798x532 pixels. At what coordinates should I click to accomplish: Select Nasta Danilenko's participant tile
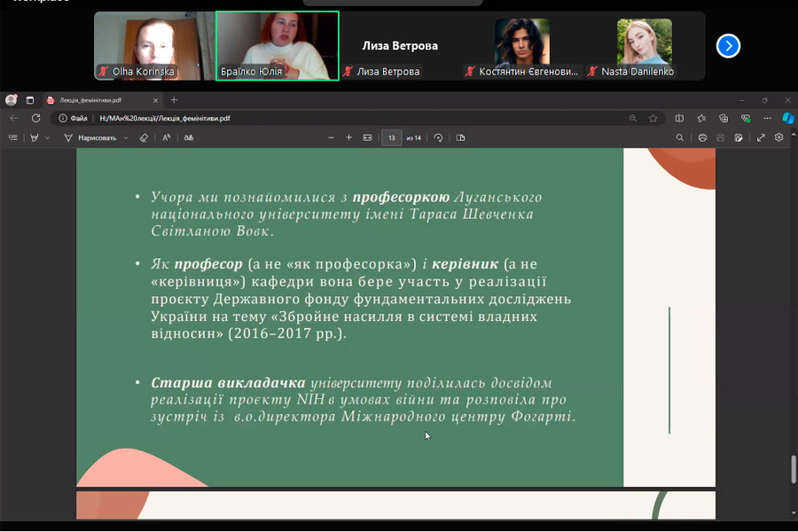click(645, 46)
